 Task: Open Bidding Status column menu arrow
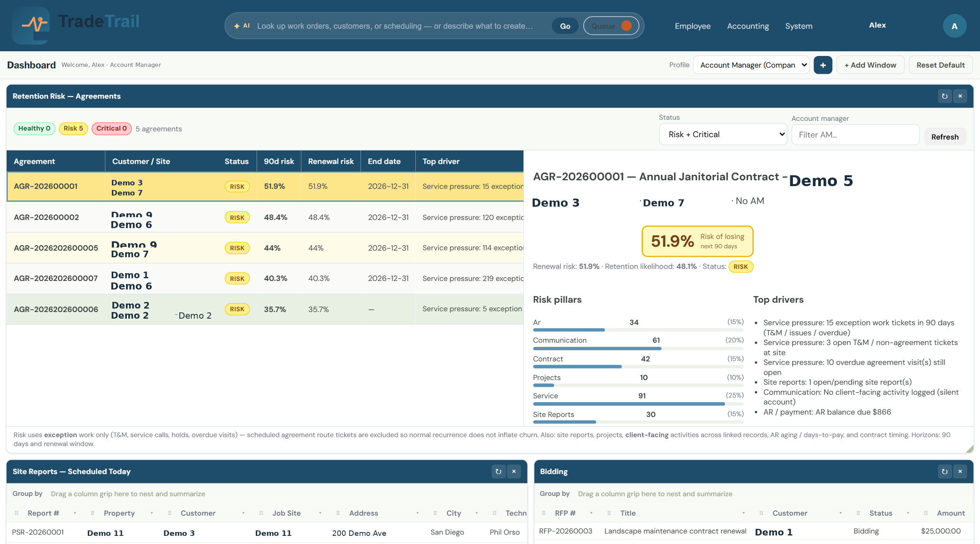tap(908, 513)
